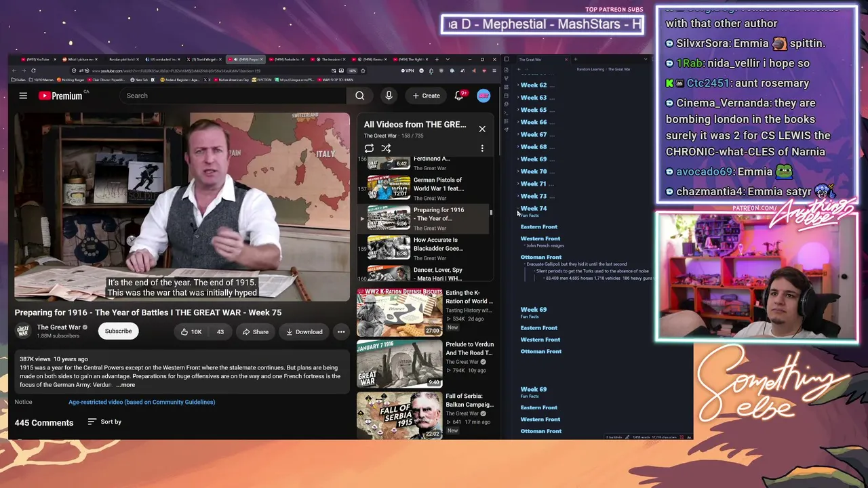The image size is (868, 488).
Task: Click the first Obsidian ribbon icon
Action: pyautogui.click(x=506, y=70)
